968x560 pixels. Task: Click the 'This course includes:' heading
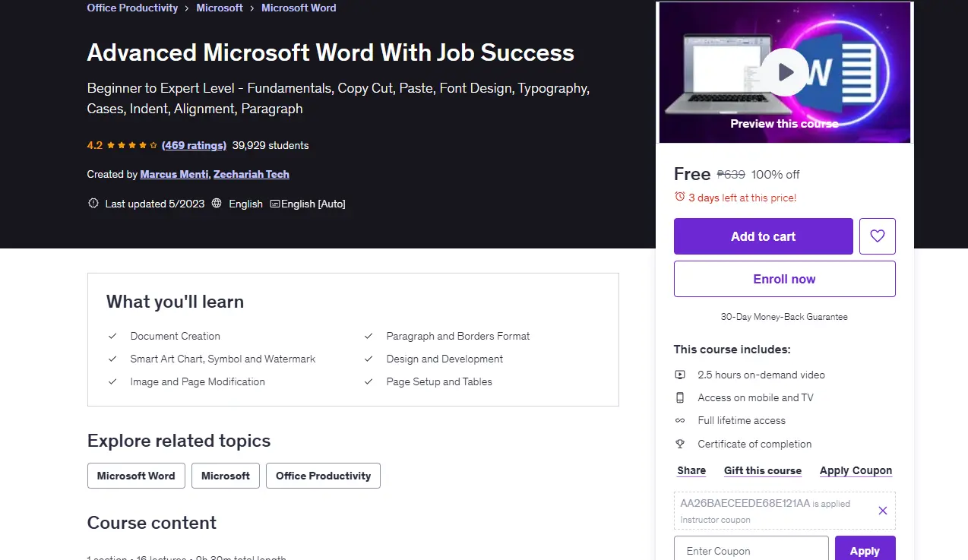pyautogui.click(x=732, y=350)
